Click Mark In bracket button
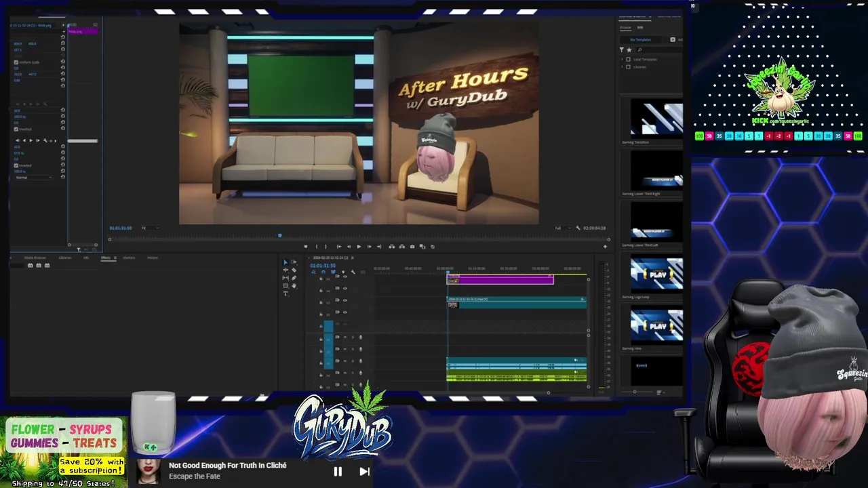Image resolution: width=868 pixels, height=488 pixels. (317, 247)
